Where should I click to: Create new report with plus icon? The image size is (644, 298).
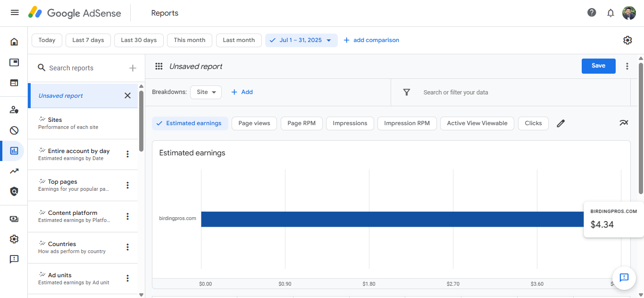pyautogui.click(x=133, y=68)
